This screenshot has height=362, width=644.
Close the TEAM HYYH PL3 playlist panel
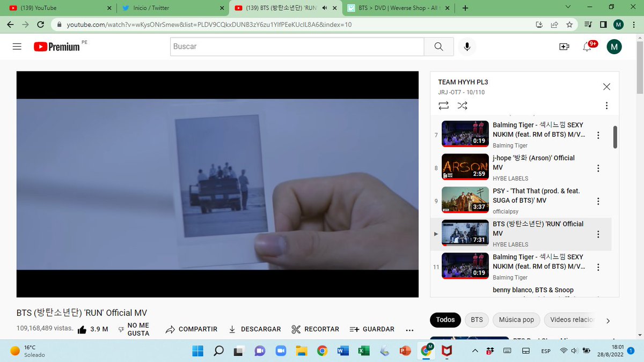(x=606, y=86)
